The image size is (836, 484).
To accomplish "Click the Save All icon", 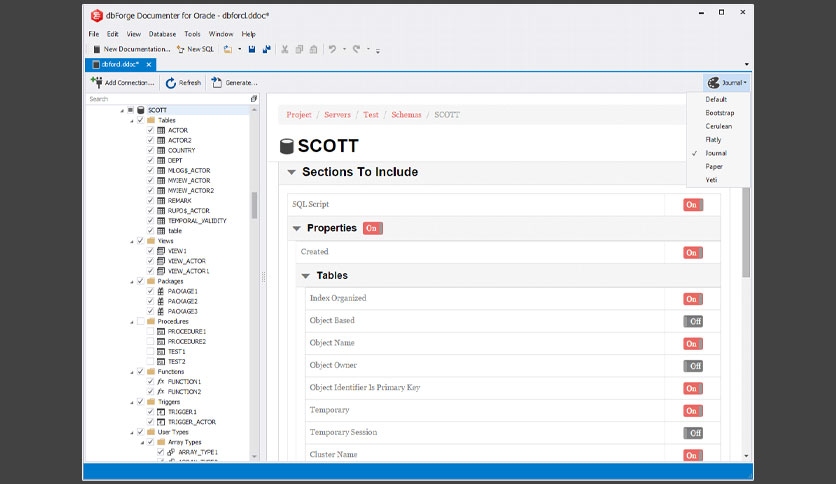I will tap(266, 49).
